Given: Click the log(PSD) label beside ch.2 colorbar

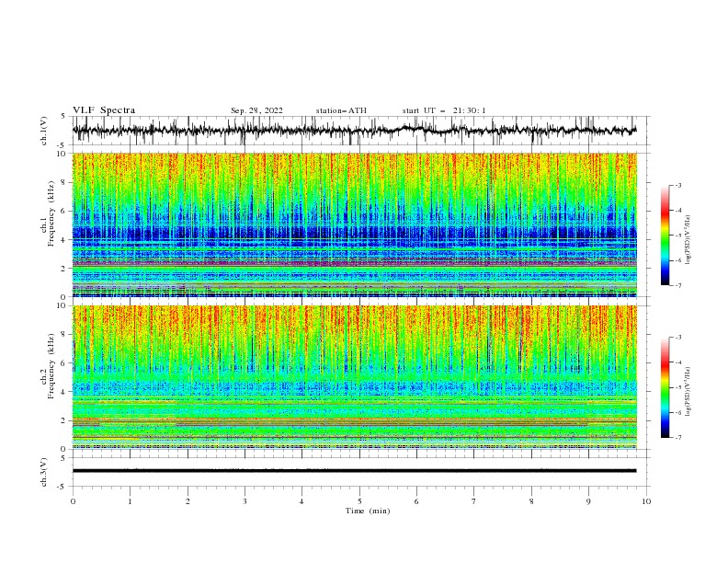Looking at the screenshot, I should coord(688,392).
